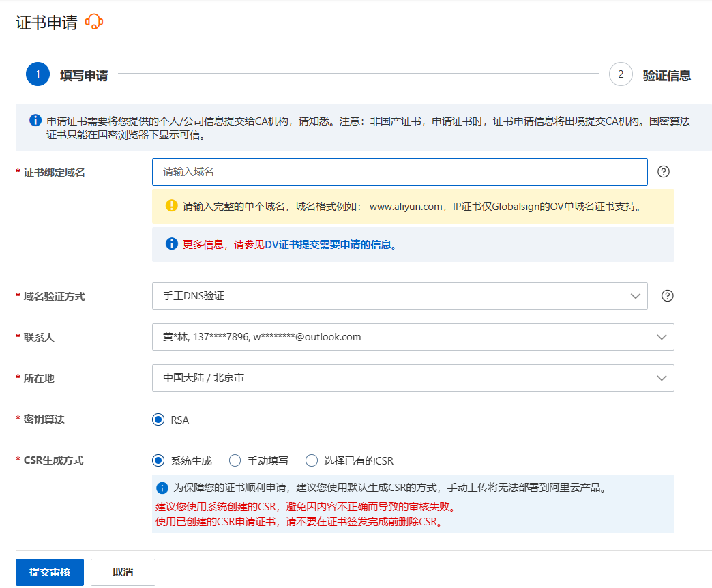Go to step 1 填写申请
The image size is (712, 588).
pyautogui.click(x=68, y=74)
